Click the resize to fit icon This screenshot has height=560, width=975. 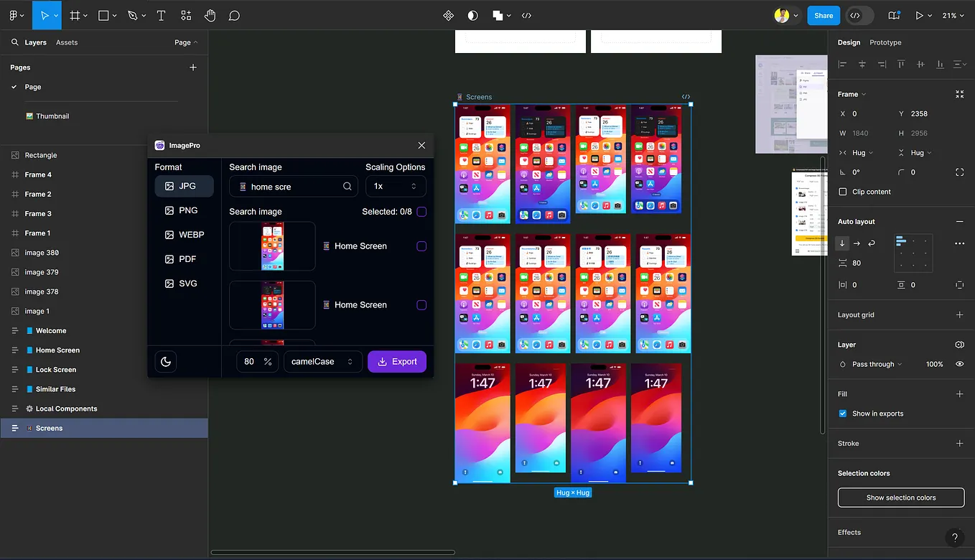[x=959, y=94]
